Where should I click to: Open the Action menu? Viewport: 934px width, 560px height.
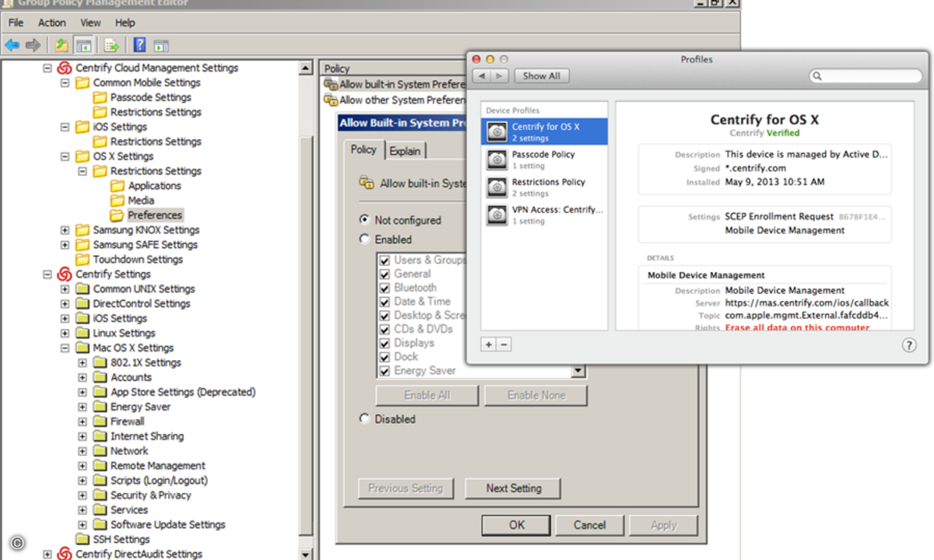click(x=52, y=23)
